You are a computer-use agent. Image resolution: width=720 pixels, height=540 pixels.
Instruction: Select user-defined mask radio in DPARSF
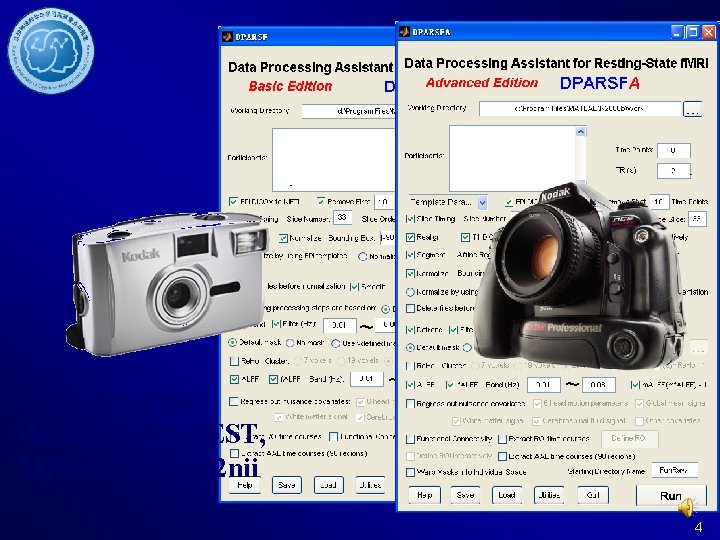pyautogui.click(x=336, y=343)
